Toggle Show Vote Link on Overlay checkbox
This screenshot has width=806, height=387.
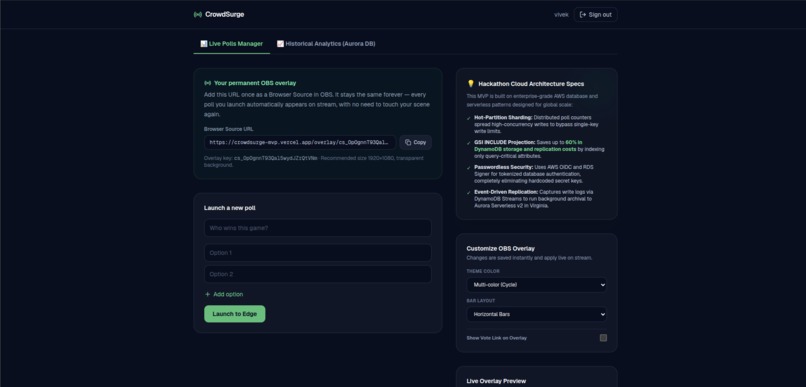point(603,338)
